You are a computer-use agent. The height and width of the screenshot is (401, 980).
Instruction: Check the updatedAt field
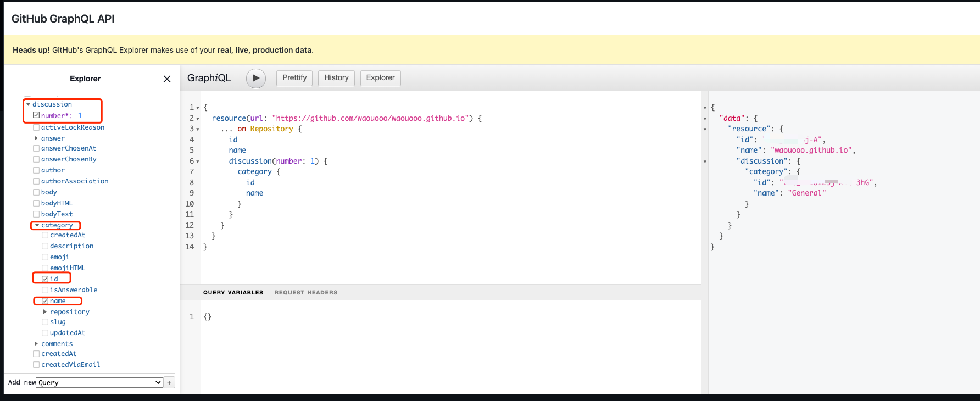tap(45, 333)
